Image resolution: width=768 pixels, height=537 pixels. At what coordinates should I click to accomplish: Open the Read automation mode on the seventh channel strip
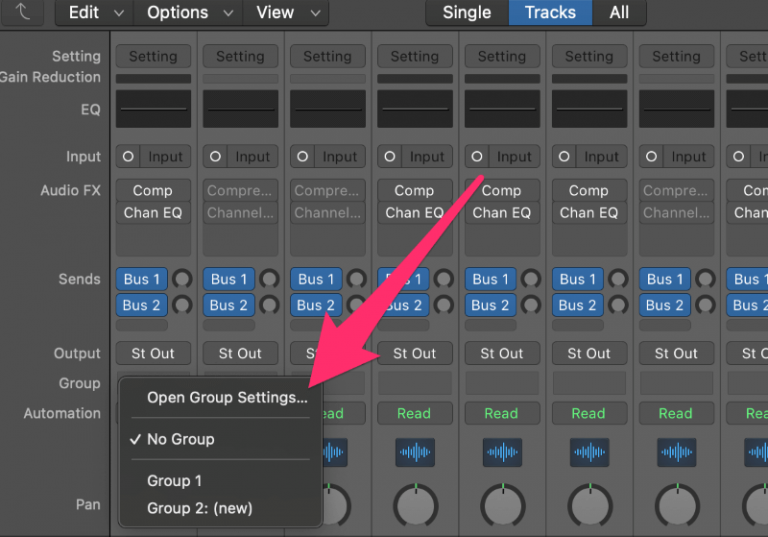[676, 413]
